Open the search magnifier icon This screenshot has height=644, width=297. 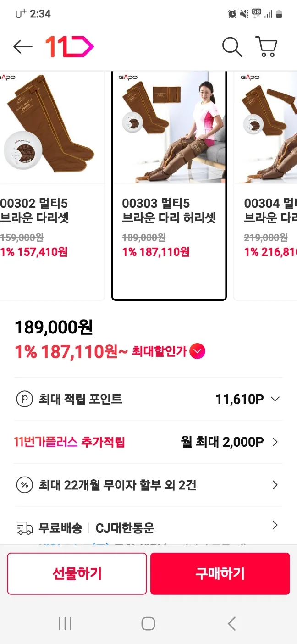point(232,47)
